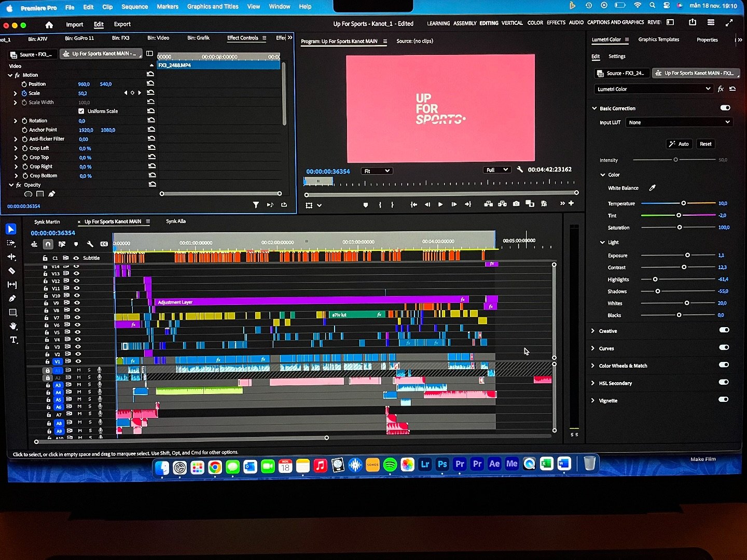Select the Ripple Edit tool
The image size is (747, 560).
tap(11, 257)
